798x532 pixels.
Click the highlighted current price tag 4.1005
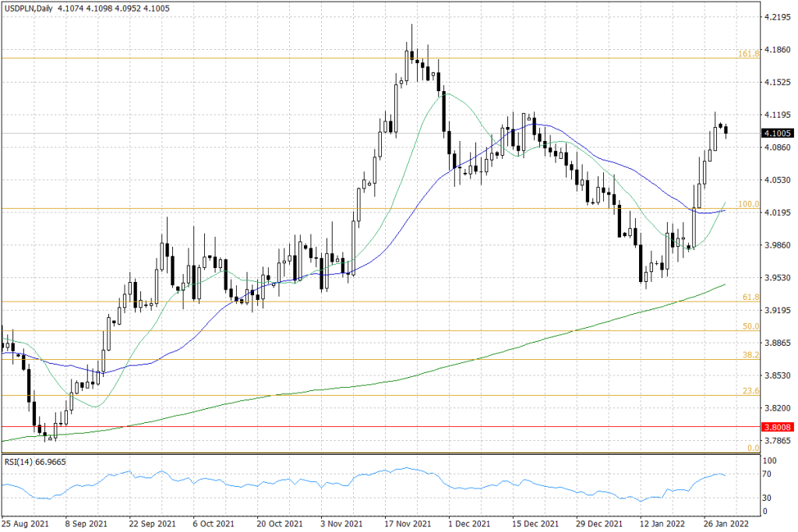[x=777, y=133]
